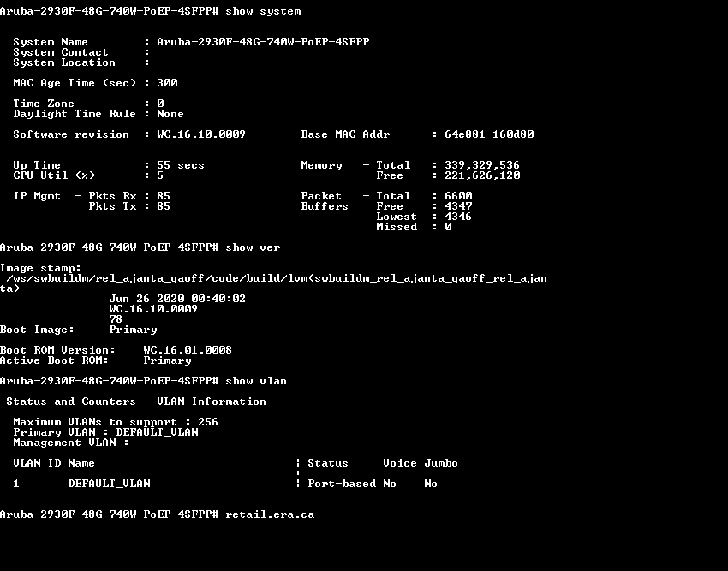Click the retail.era.ca text at prompt
The height and width of the screenshot is (571, 728).
click(270, 514)
